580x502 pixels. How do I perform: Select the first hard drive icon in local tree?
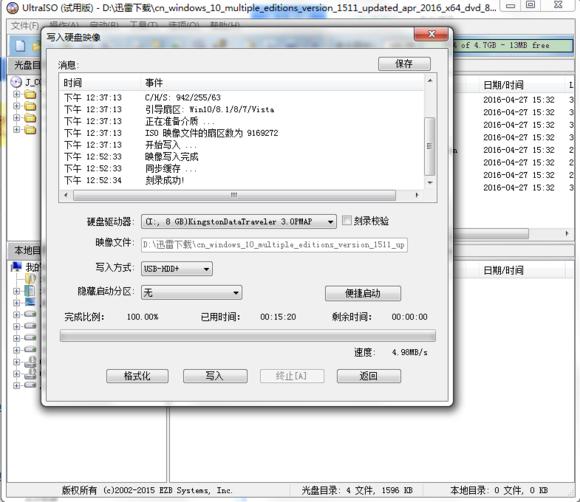pos(30,314)
